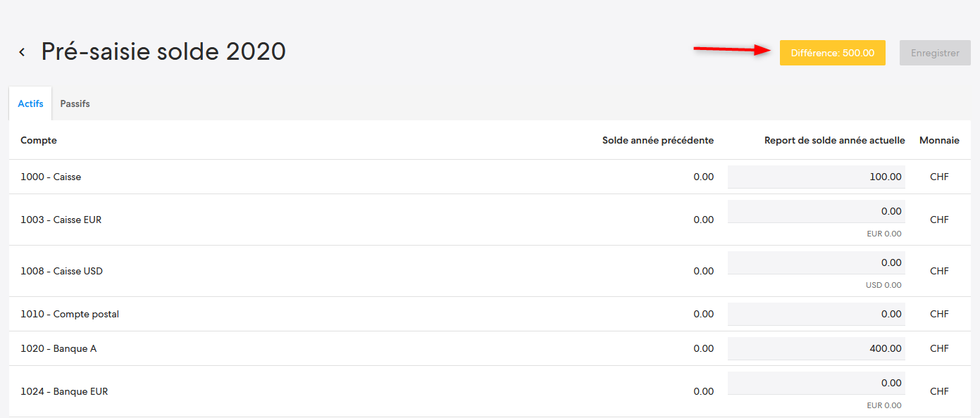Screen dimensions: 980x418
Task: Click the Différence: 500.00 yellow button
Action: pos(832,53)
